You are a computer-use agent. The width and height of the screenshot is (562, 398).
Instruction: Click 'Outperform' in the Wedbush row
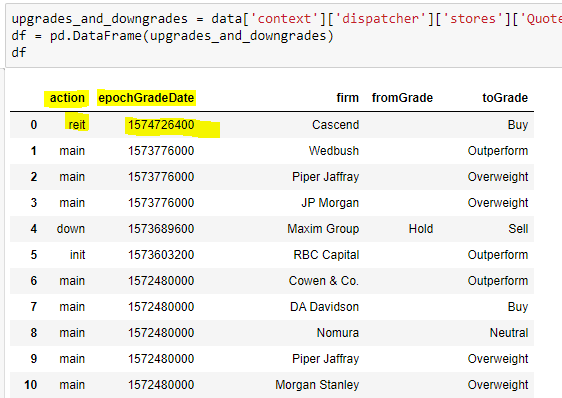coord(498,151)
